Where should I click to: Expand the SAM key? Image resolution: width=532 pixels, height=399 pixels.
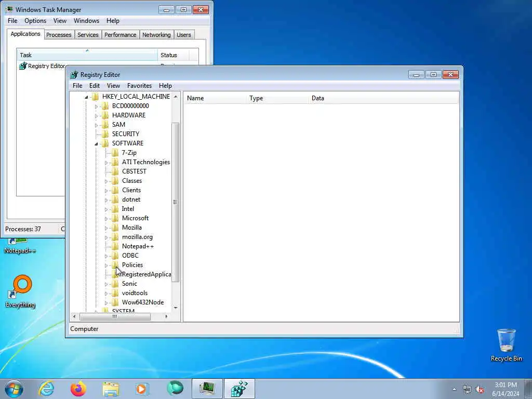(x=96, y=125)
